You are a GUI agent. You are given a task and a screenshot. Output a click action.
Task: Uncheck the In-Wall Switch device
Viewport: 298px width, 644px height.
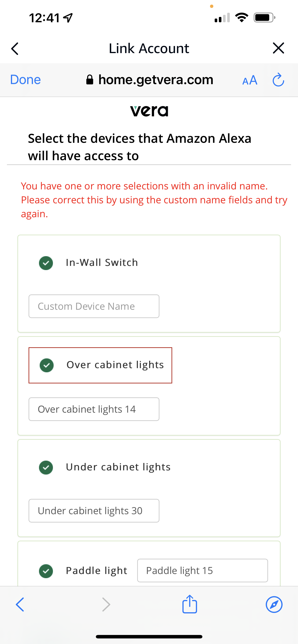click(x=46, y=263)
